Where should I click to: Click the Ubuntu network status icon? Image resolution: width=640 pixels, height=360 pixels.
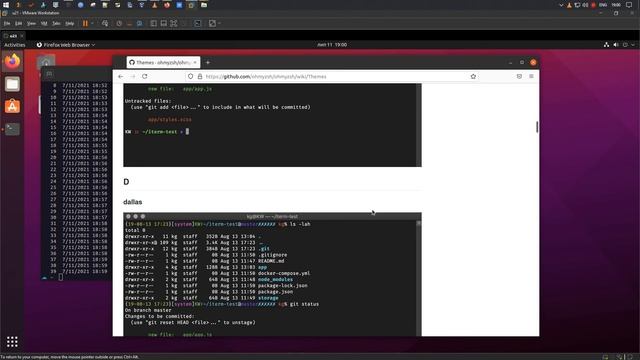tap(607, 45)
